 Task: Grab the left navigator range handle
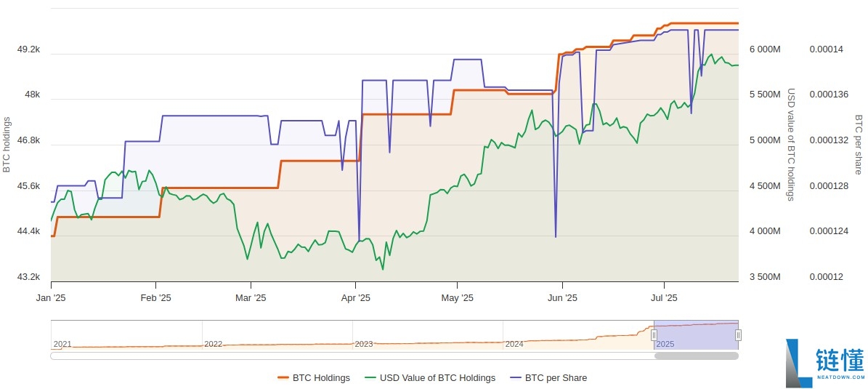pos(654,335)
